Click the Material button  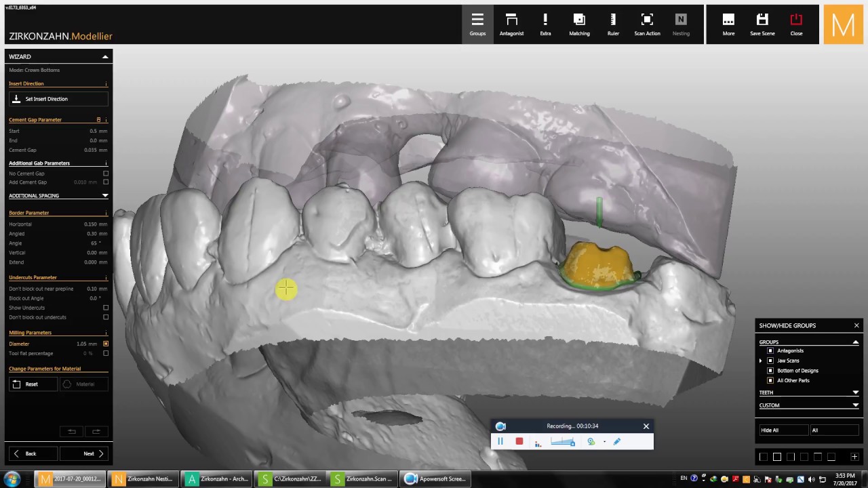[84, 384]
